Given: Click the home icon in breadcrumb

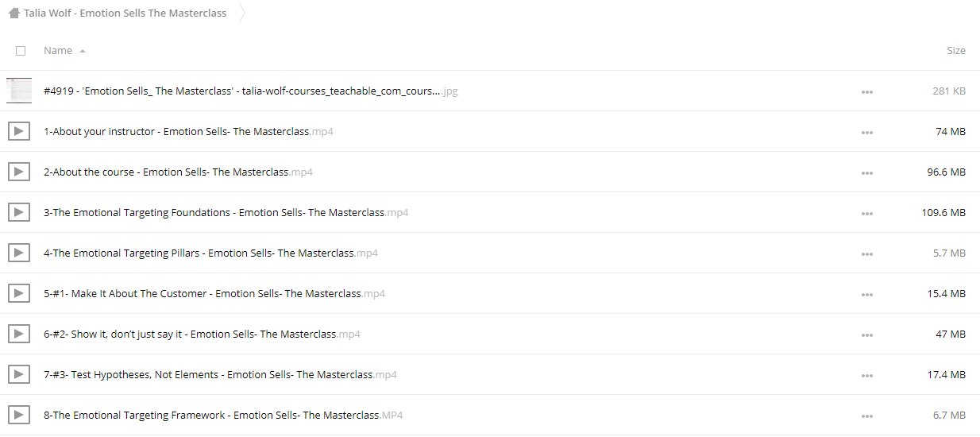Looking at the screenshot, I should click(x=14, y=13).
